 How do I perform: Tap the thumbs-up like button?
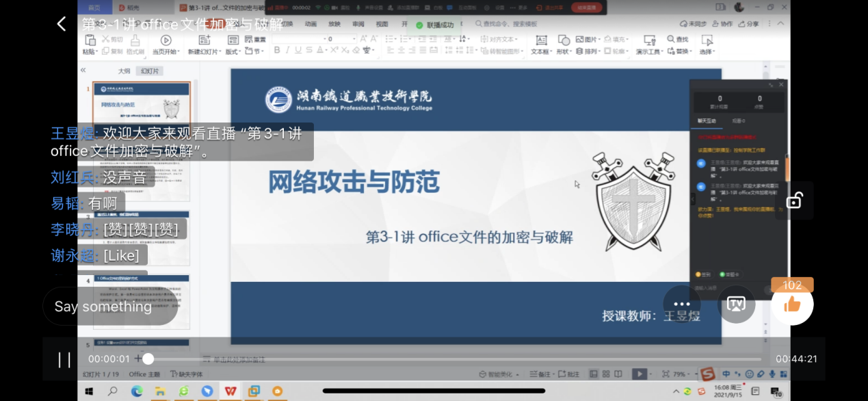(792, 304)
